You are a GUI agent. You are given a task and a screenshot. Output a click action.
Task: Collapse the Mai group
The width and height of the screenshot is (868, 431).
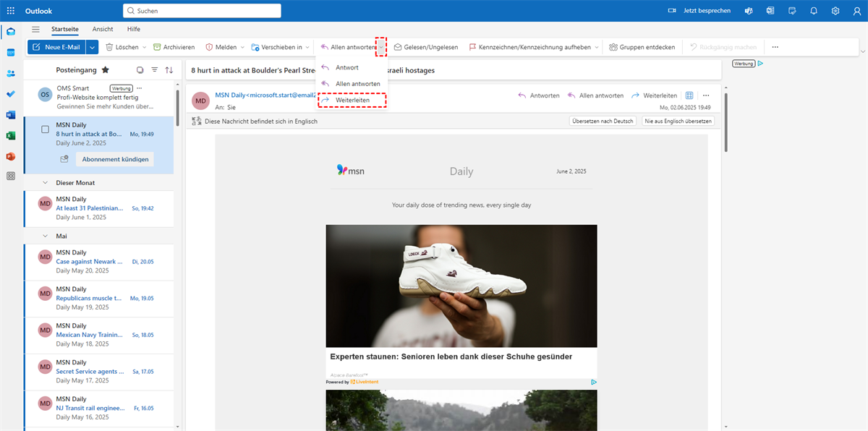[46, 236]
